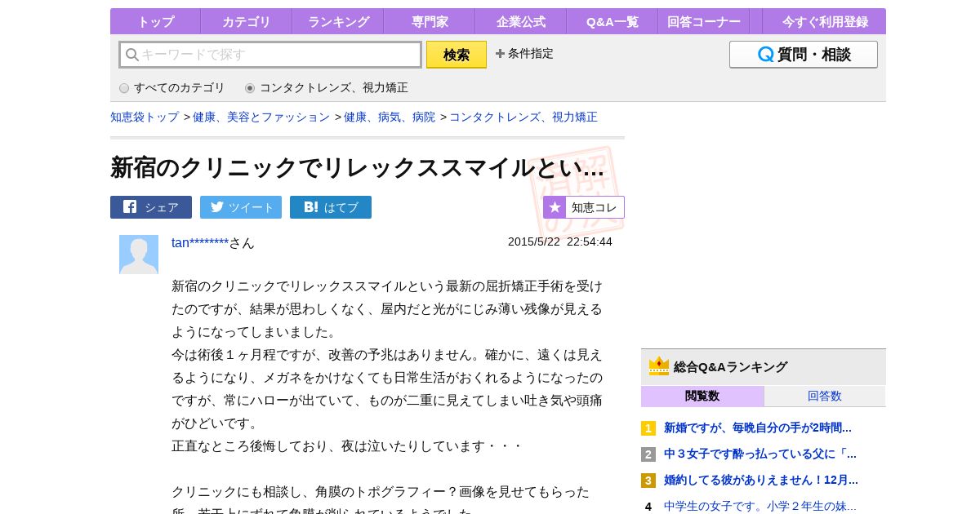The height and width of the screenshot is (514, 980).
Task: Click the 質問・相談 button
Action: [804, 55]
